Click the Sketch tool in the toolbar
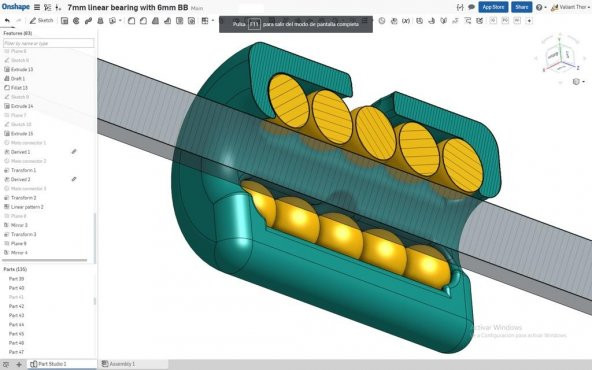This screenshot has width=592, height=370. (42, 20)
